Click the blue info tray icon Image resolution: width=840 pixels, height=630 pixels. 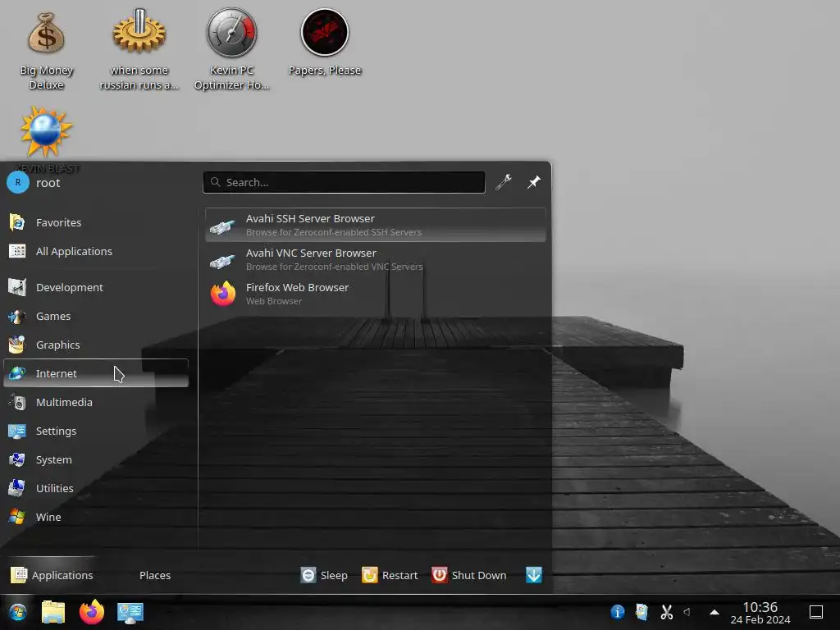coord(617,612)
